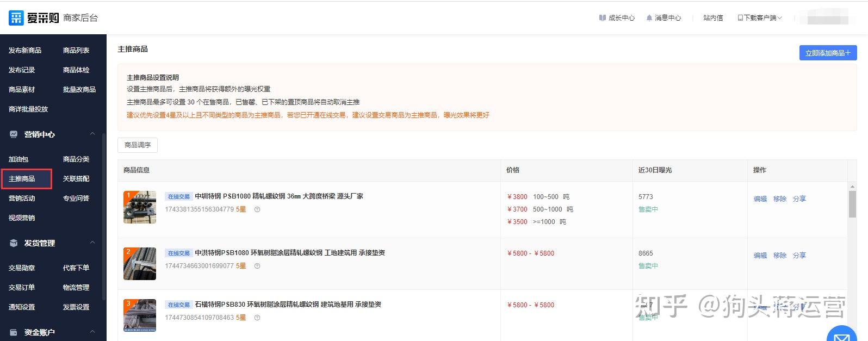Viewport: 868px width, 341px height.
Task: Select 商品素材 in sidebar
Action: click(x=22, y=90)
